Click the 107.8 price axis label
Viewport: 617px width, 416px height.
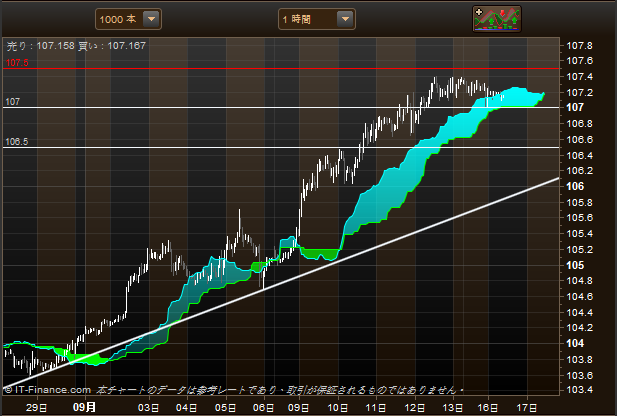579,46
